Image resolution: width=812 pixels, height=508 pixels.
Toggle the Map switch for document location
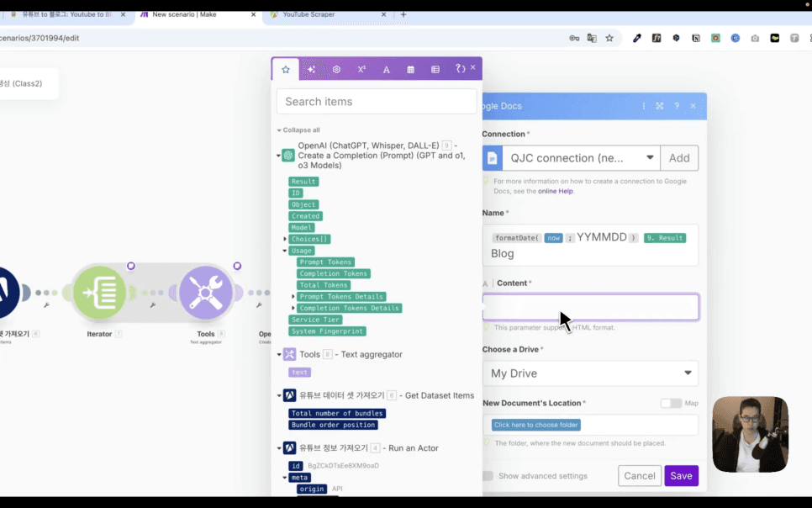(x=671, y=403)
